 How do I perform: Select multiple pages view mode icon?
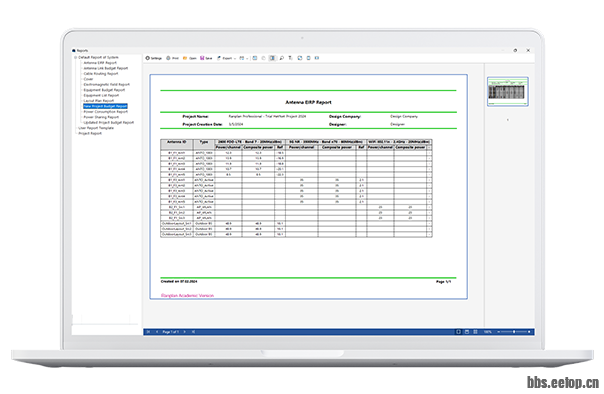point(475,332)
